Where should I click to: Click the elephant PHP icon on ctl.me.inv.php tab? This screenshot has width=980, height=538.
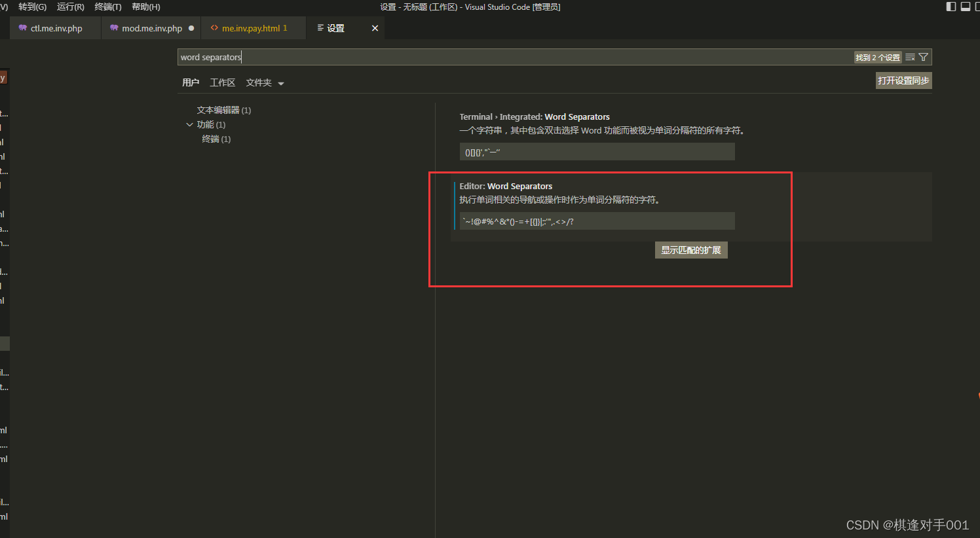(x=23, y=28)
